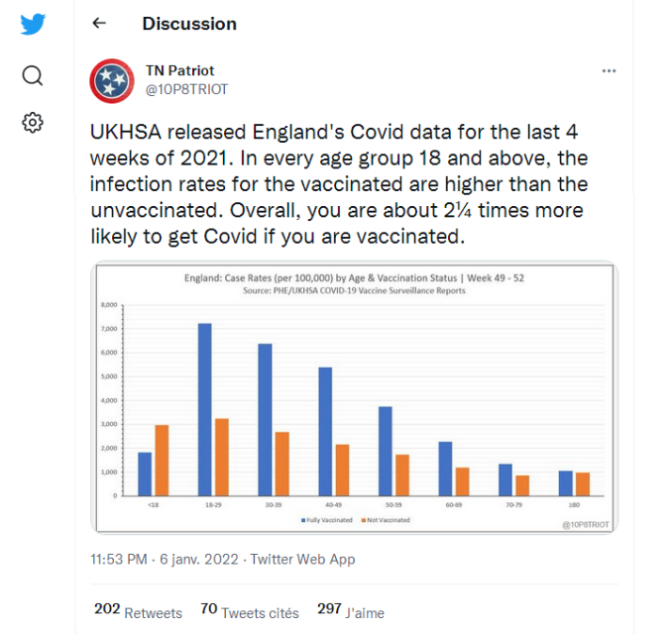Click the Discussion page heading

point(189,24)
